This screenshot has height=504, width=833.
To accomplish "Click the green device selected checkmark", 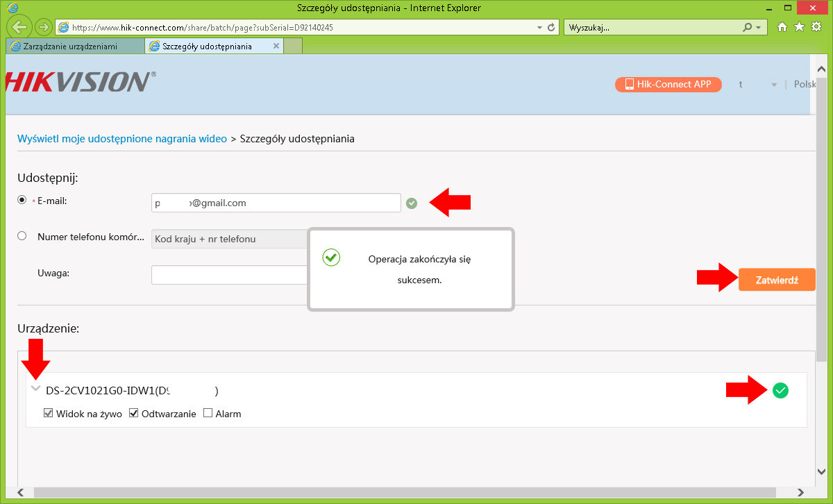I will pyautogui.click(x=780, y=391).
